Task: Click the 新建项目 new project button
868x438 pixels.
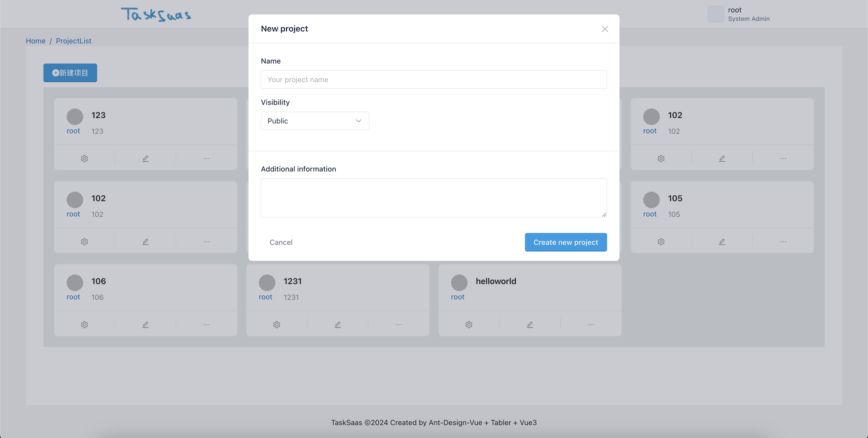Action: [x=70, y=73]
